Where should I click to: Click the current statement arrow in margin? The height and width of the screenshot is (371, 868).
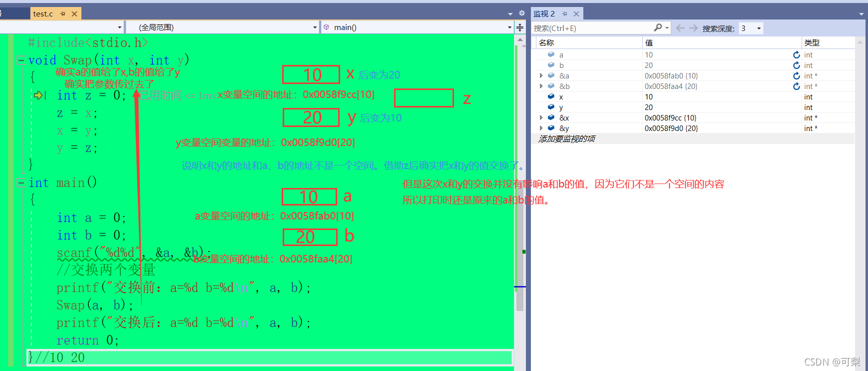click(38, 94)
